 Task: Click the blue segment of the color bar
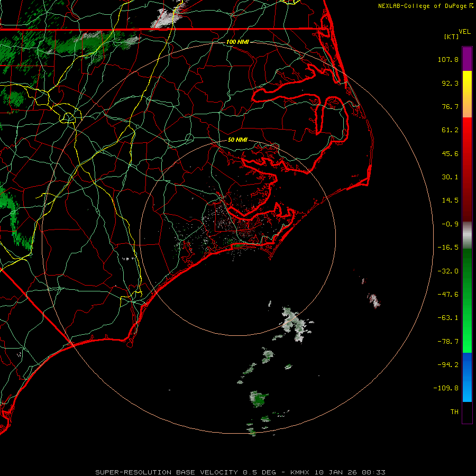[467, 377]
